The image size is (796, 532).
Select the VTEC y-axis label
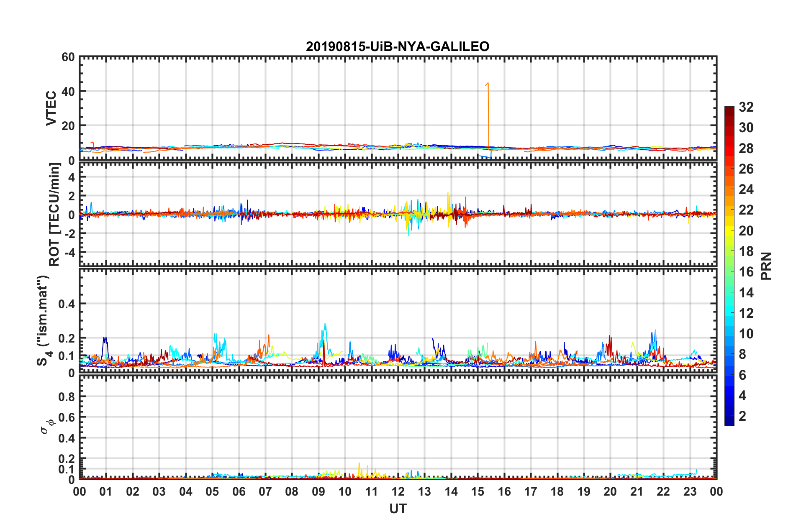[51, 108]
